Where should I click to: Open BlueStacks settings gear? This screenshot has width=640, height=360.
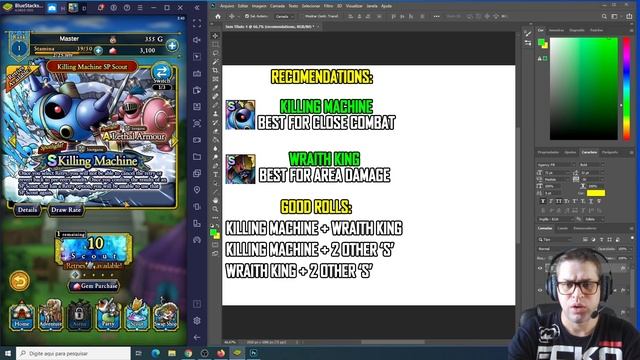[197, 321]
